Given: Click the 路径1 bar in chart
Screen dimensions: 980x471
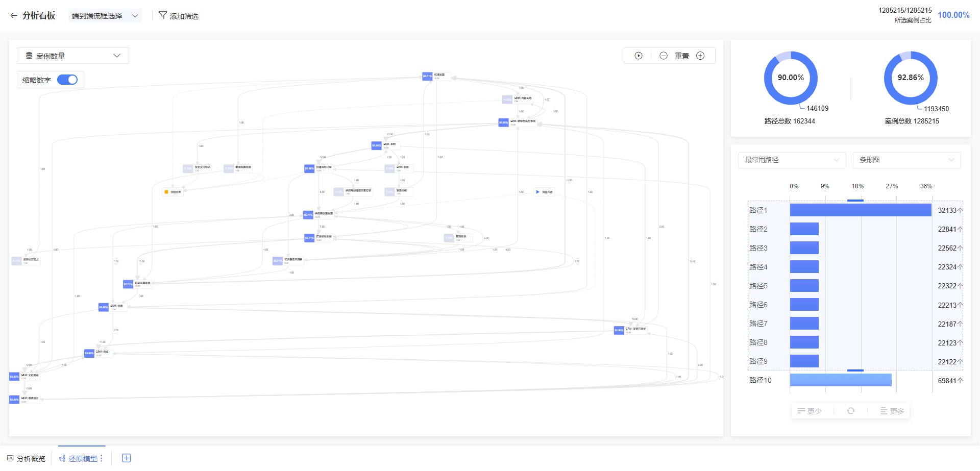Looking at the screenshot, I should 861,210.
